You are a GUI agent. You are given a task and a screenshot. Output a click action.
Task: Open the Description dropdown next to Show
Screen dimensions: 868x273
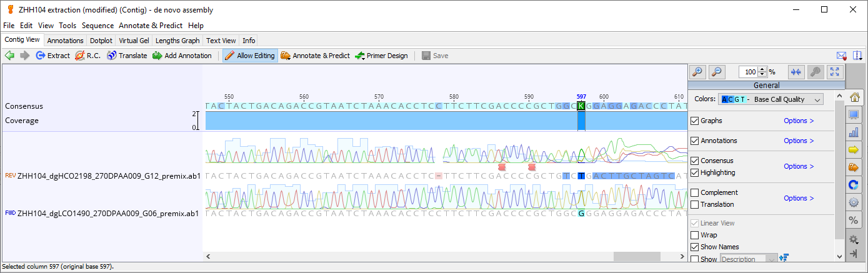click(749, 259)
